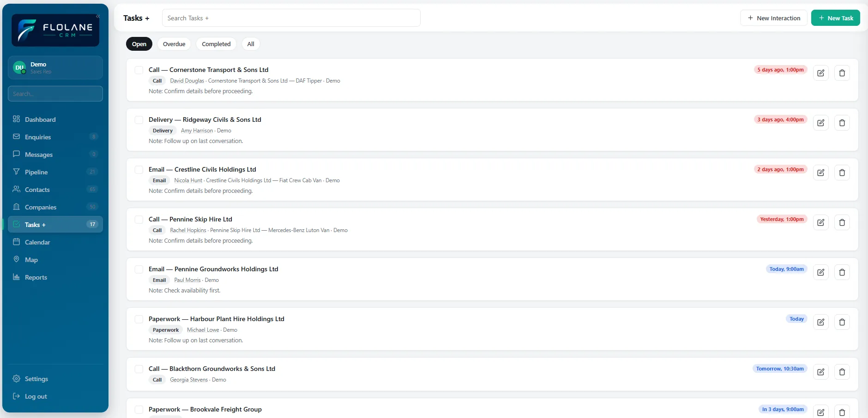868x418 pixels.
Task: Check off the Ridgeway Civils delivery task
Action: (x=139, y=120)
